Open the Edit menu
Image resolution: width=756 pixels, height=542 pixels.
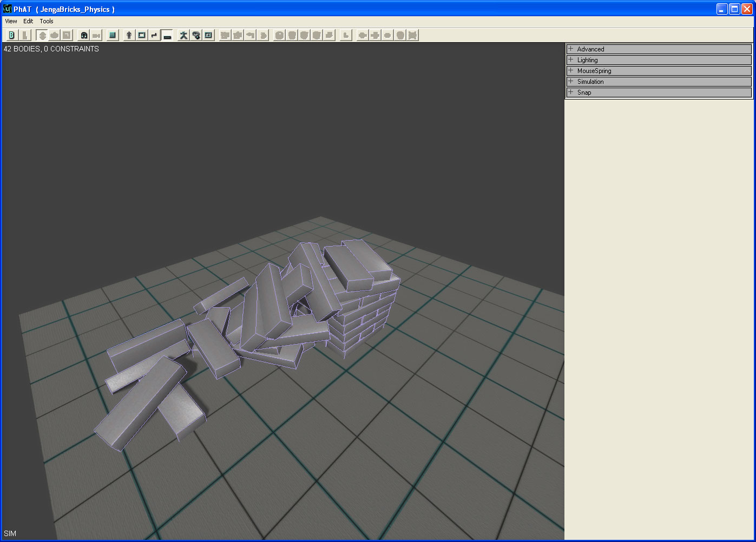tap(28, 21)
